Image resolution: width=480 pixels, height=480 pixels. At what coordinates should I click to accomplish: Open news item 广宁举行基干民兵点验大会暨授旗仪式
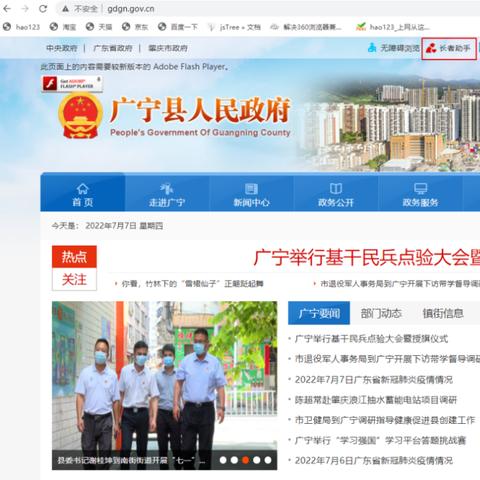point(371,339)
